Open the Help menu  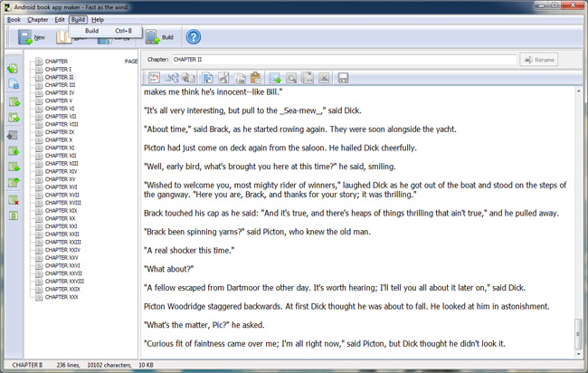pyautogui.click(x=98, y=20)
